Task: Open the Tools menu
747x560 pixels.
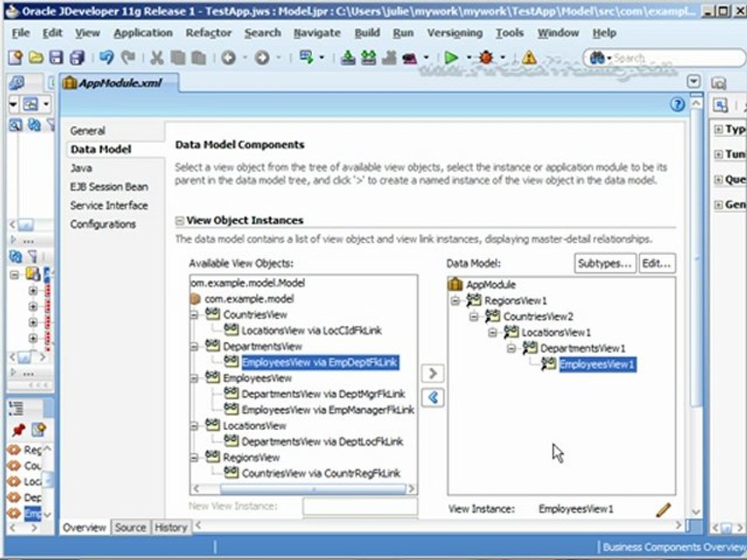Action: [510, 33]
